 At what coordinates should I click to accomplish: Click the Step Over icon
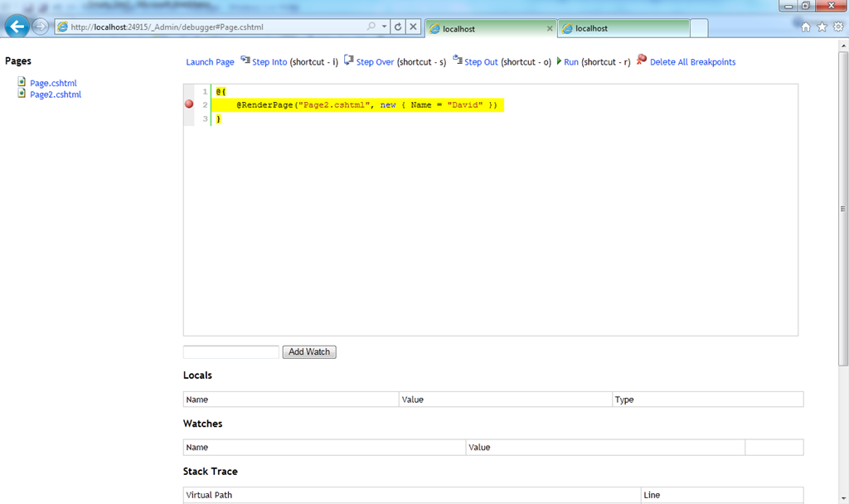coord(349,60)
